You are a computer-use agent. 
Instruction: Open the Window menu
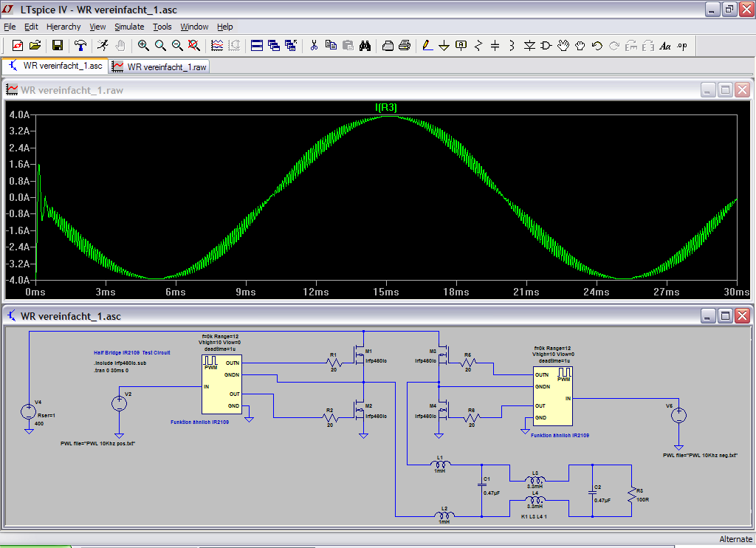194,27
